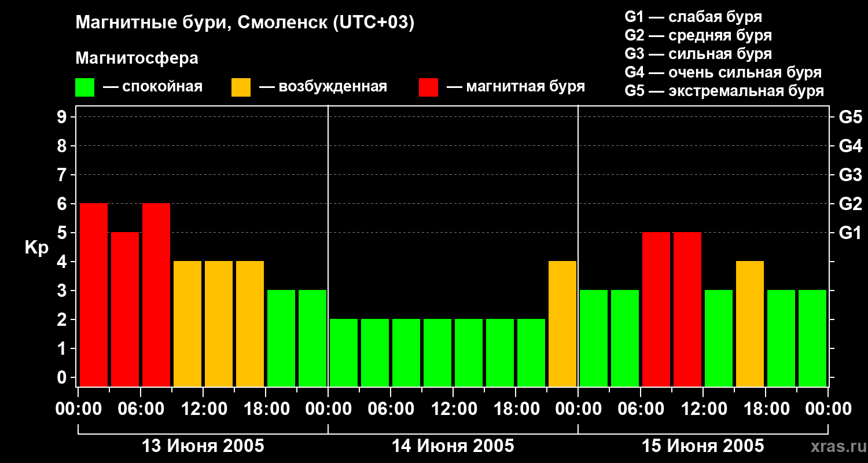Click the G1 storm level axis label

click(x=850, y=233)
